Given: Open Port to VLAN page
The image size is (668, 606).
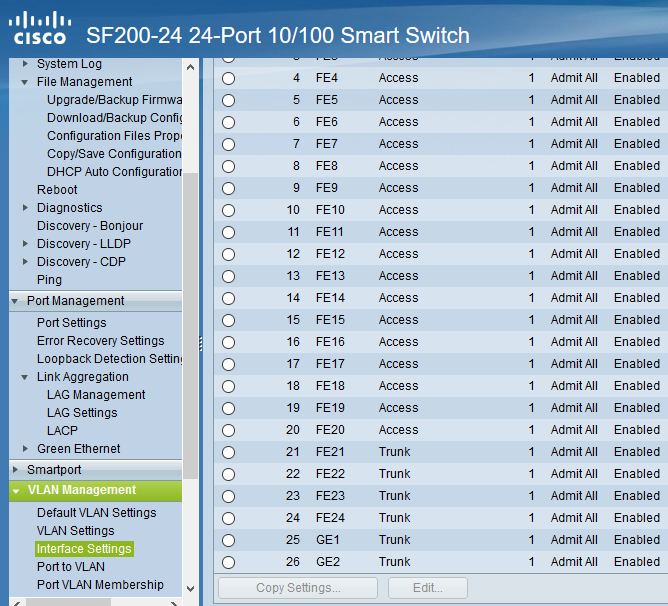Looking at the screenshot, I should 71,567.
